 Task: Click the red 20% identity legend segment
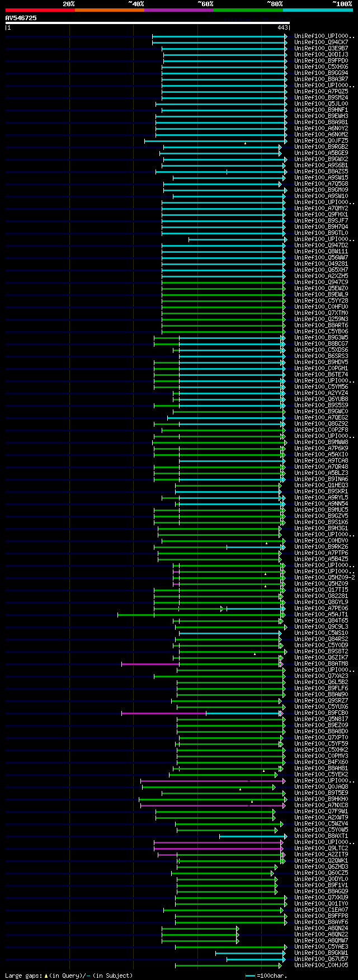click(40, 10)
